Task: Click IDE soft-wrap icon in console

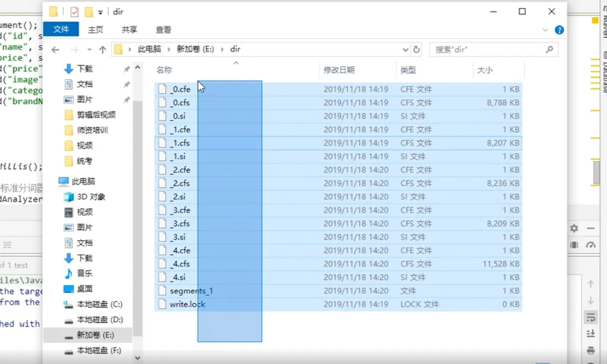Action: pos(591,317)
